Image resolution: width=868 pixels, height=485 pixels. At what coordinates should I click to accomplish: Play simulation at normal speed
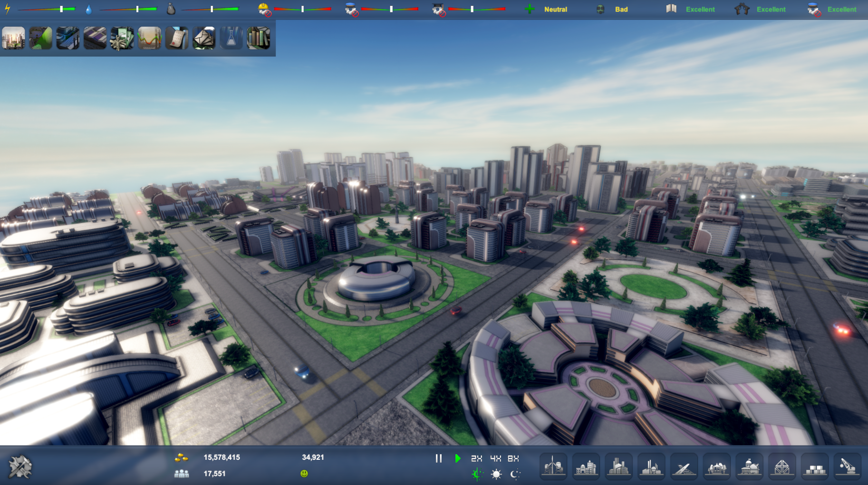[x=458, y=458]
